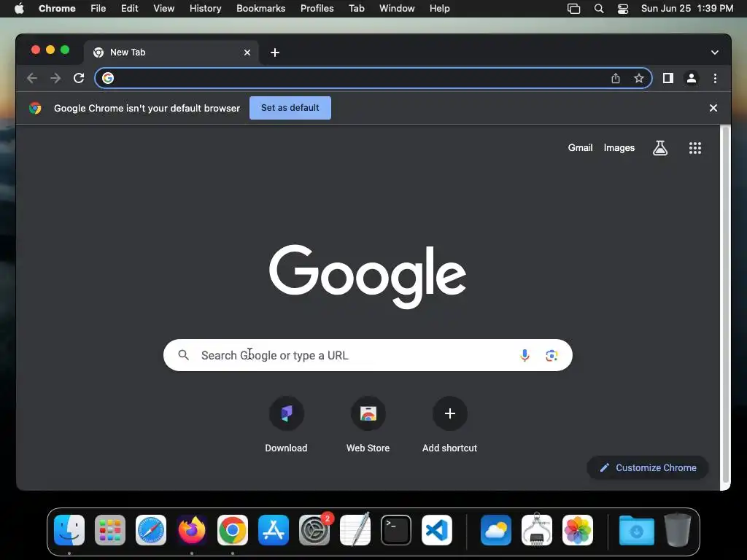Open TextEdit from the Dock
This screenshot has width=747, height=560.
pyautogui.click(x=355, y=529)
